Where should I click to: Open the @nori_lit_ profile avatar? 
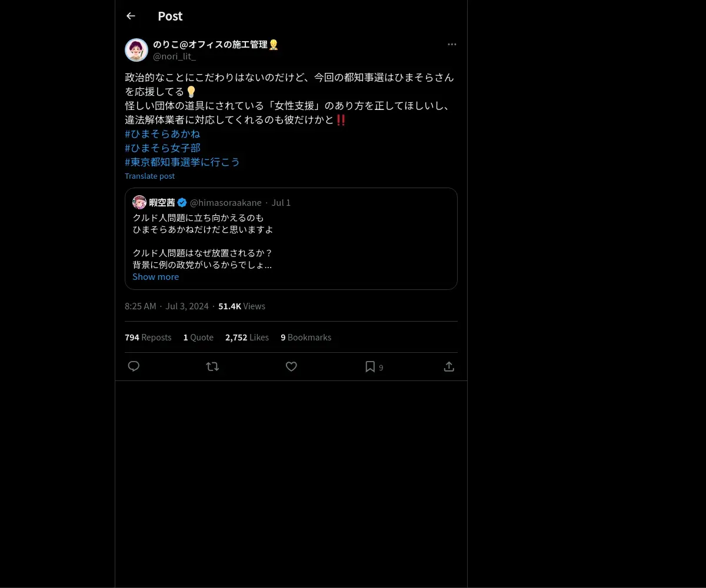tap(136, 50)
